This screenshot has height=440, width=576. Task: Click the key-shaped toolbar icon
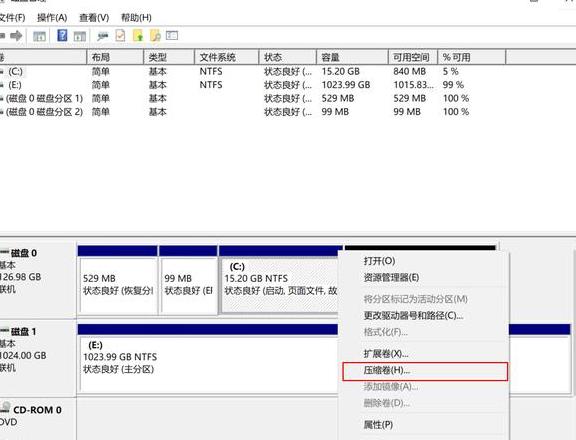point(102,36)
